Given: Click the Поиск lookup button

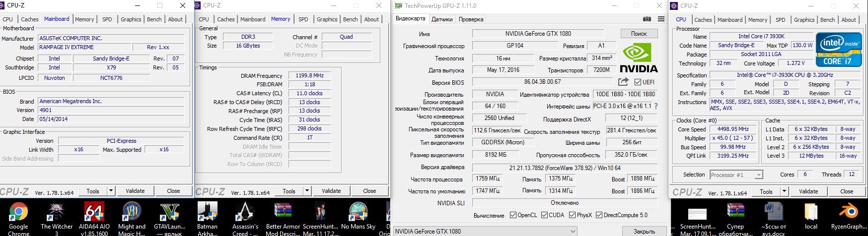Looking at the screenshot, I should [639, 34].
